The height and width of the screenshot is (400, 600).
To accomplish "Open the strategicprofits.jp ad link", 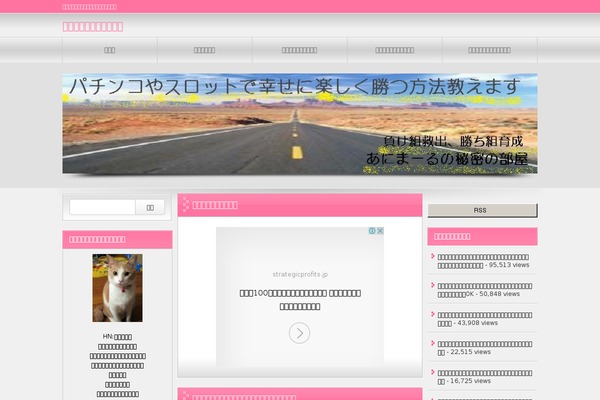I will point(300,274).
